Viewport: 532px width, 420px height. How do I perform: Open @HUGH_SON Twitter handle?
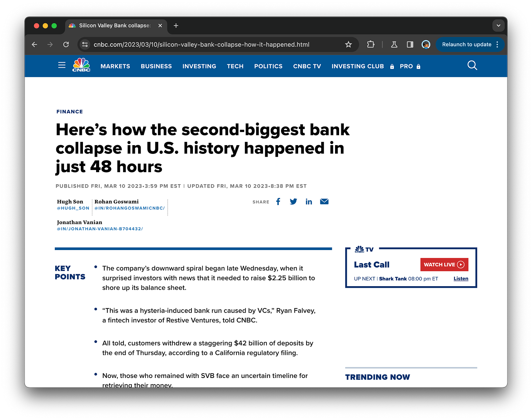pos(73,208)
